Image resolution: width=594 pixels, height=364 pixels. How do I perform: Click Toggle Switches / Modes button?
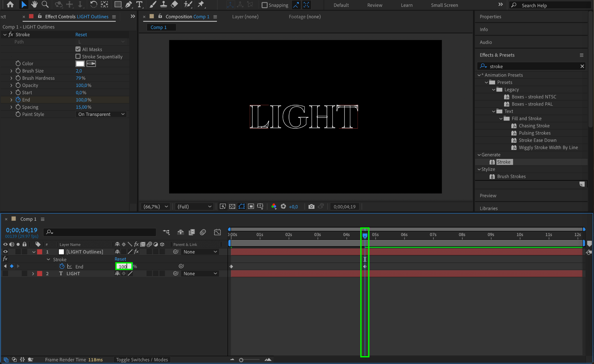pyautogui.click(x=142, y=360)
